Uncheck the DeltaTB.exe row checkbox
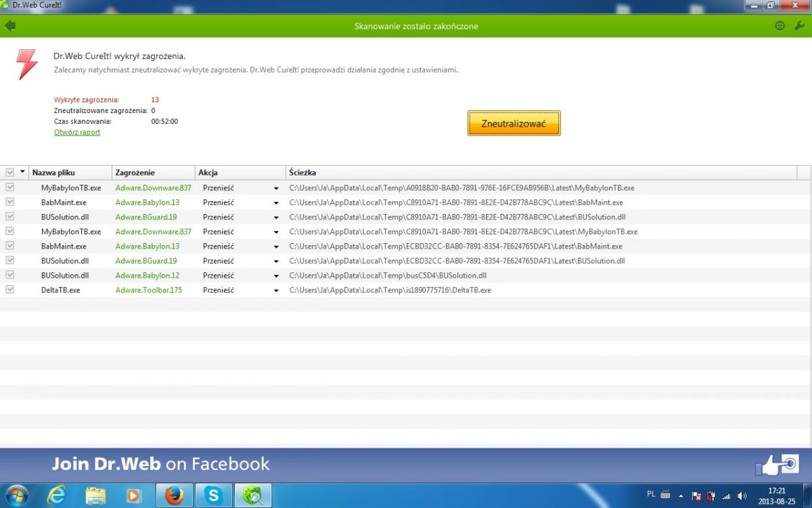This screenshot has height=508, width=812. click(x=9, y=289)
